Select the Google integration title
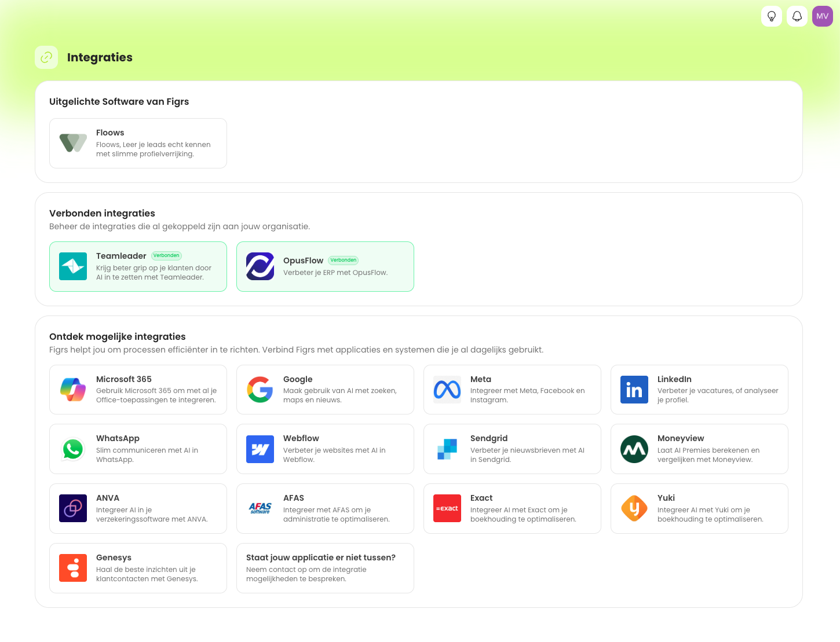The image size is (840, 642). pyautogui.click(x=298, y=379)
